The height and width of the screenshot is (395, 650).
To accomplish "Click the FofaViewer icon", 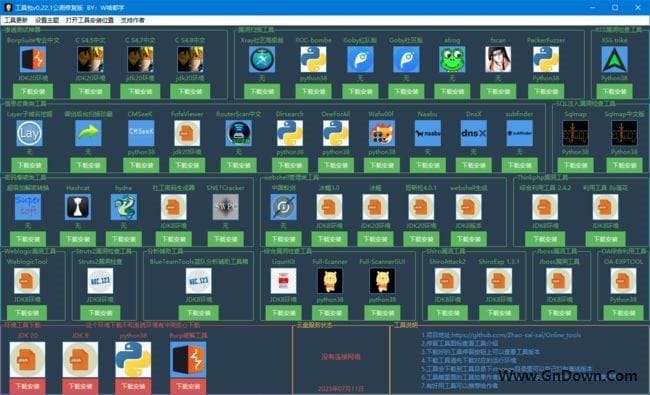I will coord(187,133).
